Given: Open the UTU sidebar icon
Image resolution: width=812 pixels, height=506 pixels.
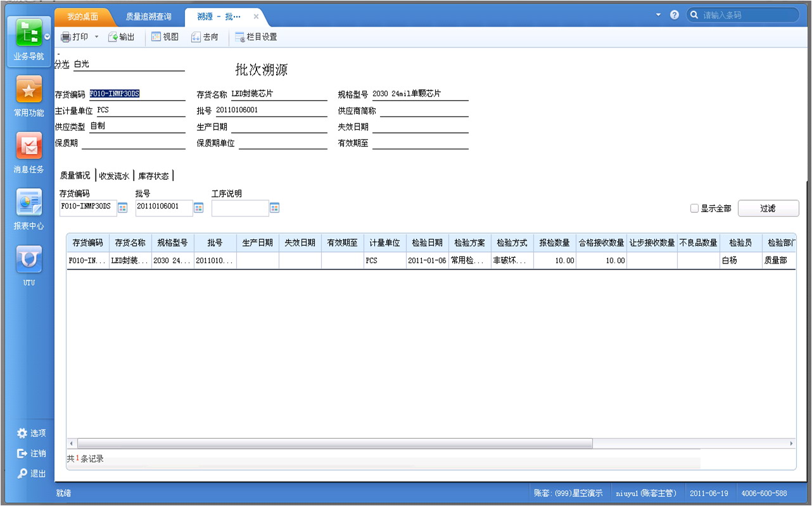Looking at the screenshot, I should 29,259.
